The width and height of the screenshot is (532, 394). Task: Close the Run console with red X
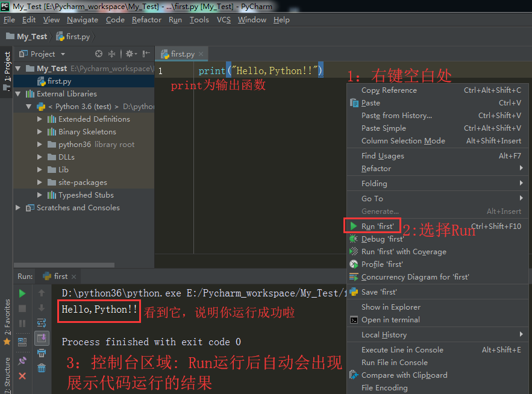(x=22, y=375)
